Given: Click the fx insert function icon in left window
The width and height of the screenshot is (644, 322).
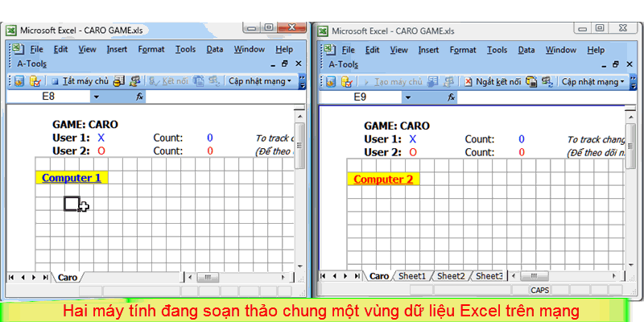Looking at the screenshot, I should pos(140,97).
